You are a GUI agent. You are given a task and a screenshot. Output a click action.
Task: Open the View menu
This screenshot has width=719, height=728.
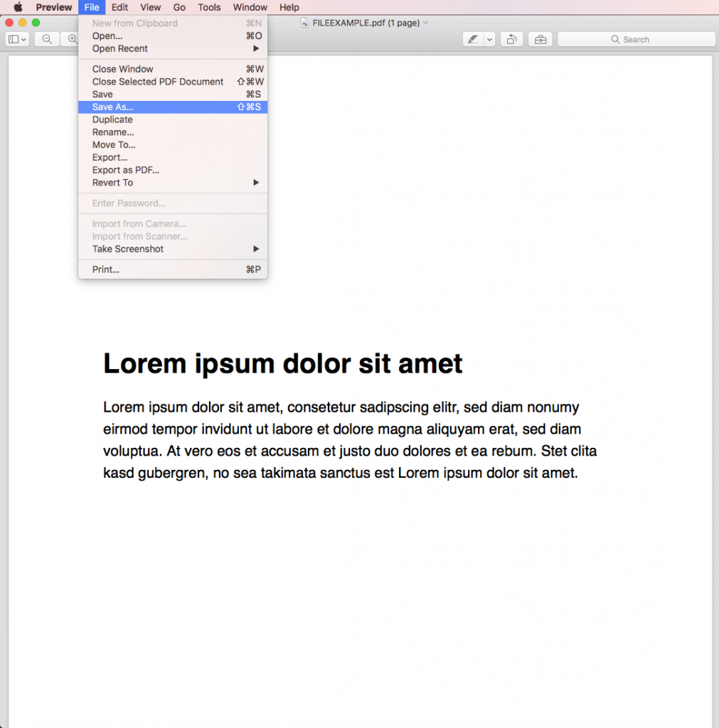(151, 7)
